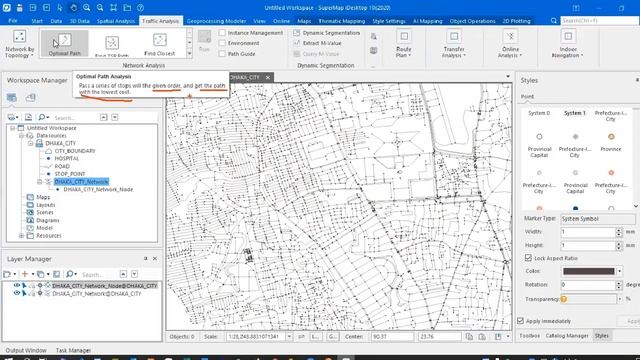
Task: Click the Dynamic Segmentation icon
Action: [x=297, y=33]
